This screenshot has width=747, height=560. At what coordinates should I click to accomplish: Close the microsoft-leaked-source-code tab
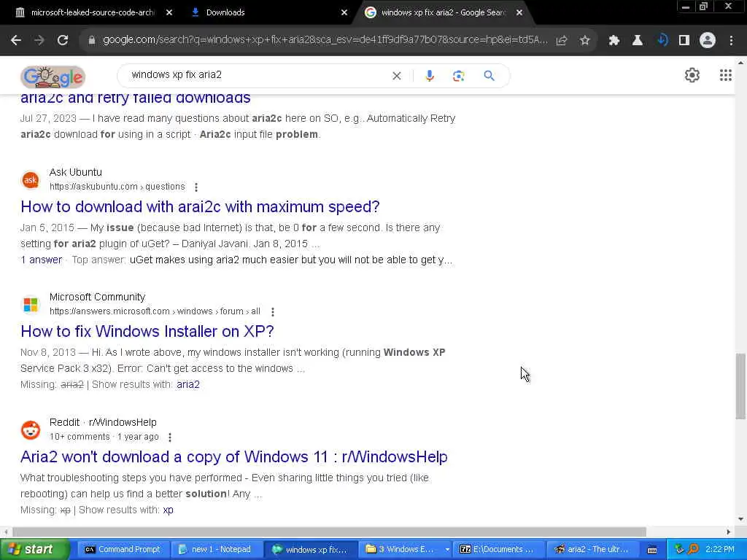(x=169, y=13)
